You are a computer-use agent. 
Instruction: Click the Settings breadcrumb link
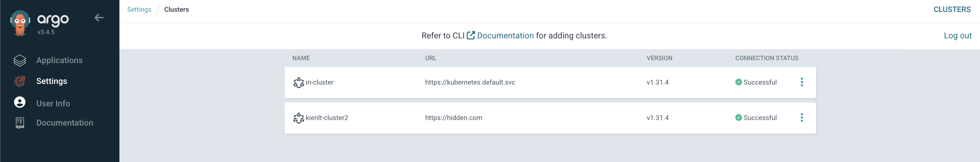click(x=139, y=9)
